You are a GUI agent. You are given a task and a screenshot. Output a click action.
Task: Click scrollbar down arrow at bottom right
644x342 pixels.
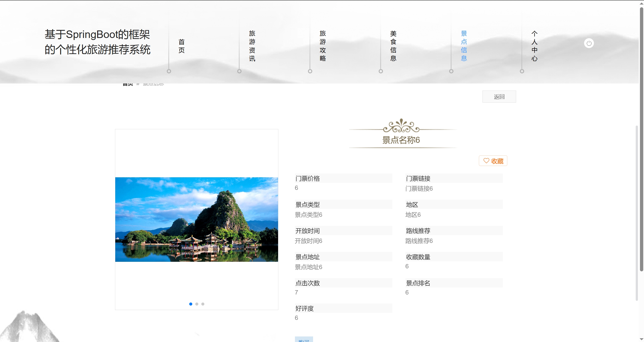tap(641, 339)
